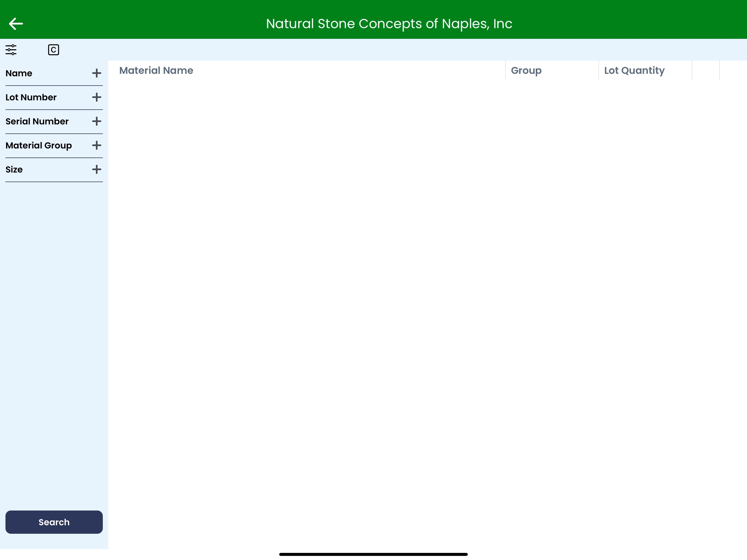Select the Lot Number filter label
Image resolution: width=747 pixels, height=560 pixels.
31,97
